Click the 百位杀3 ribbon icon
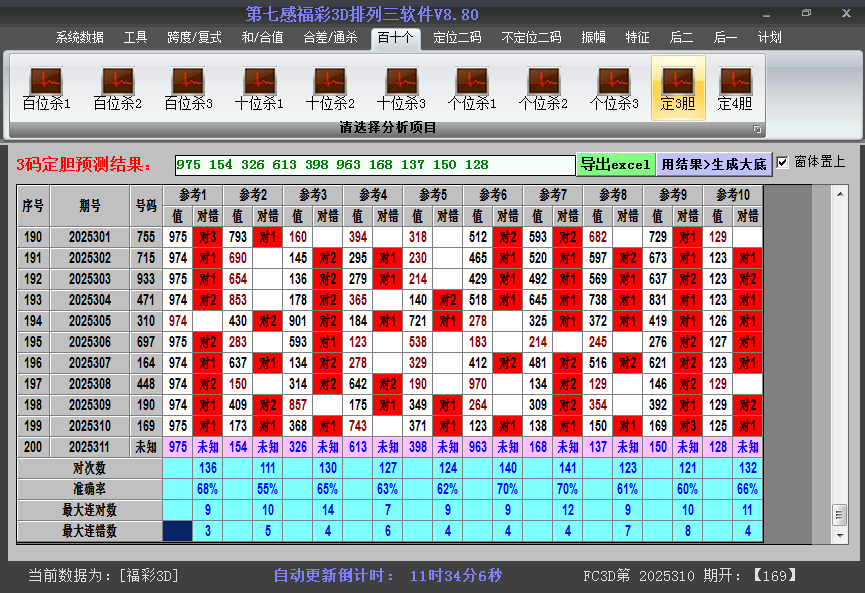Image resolution: width=865 pixels, height=593 pixels. 188,88
